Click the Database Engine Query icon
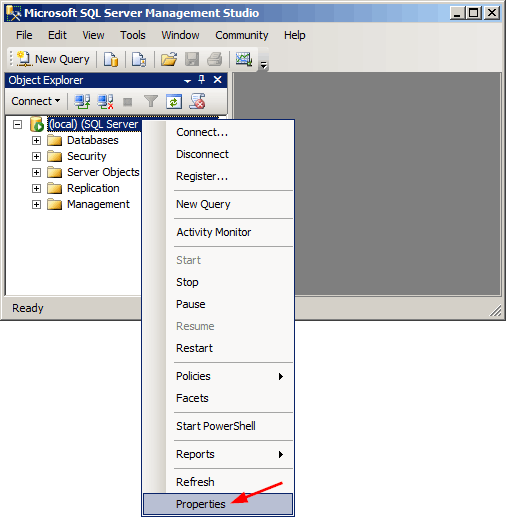The width and height of the screenshot is (506, 517). (111, 59)
